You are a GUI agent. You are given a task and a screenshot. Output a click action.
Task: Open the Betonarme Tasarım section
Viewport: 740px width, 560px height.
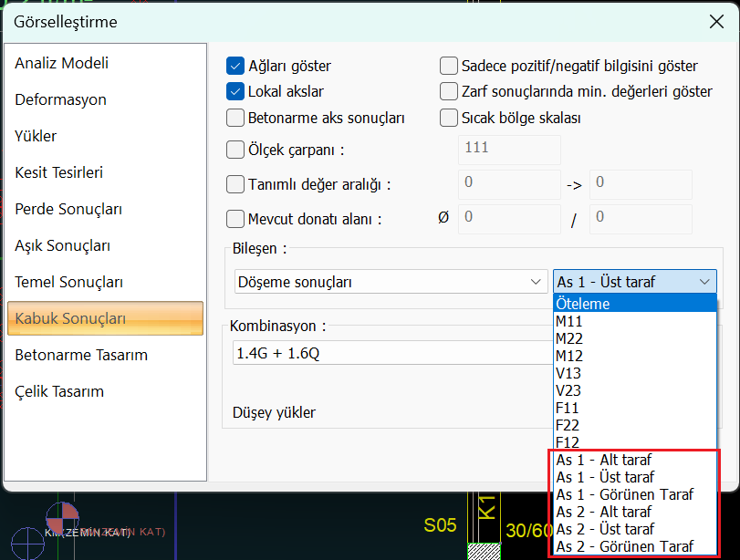pyautogui.click(x=81, y=355)
